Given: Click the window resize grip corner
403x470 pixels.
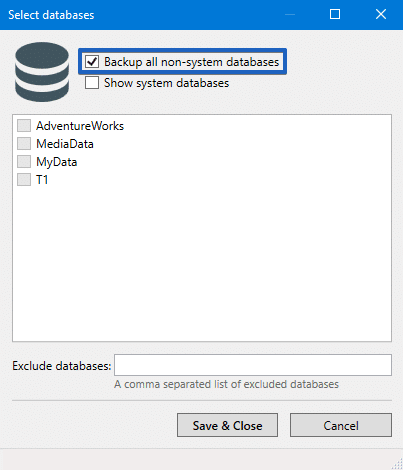Looking at the screenshot, I should (397, 464).
